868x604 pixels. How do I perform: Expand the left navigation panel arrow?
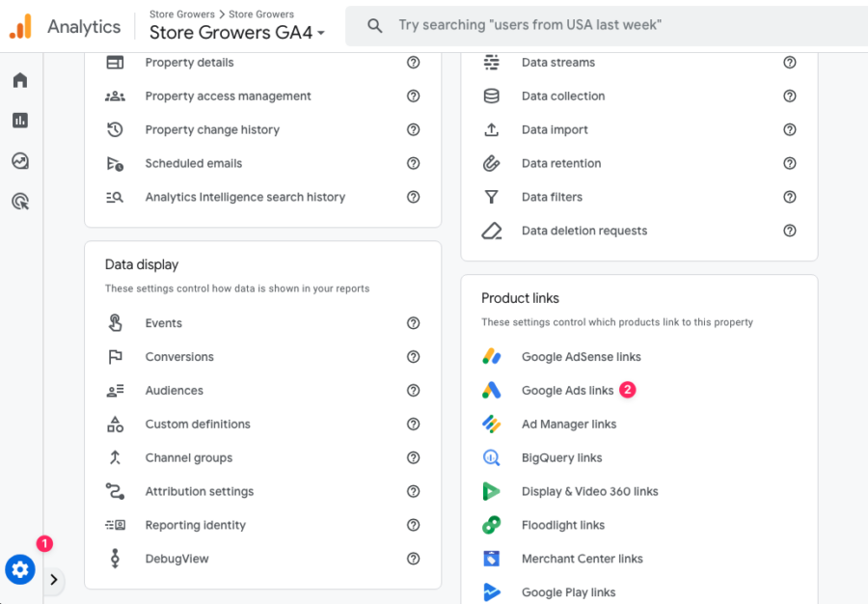click(x=54, y=580)
